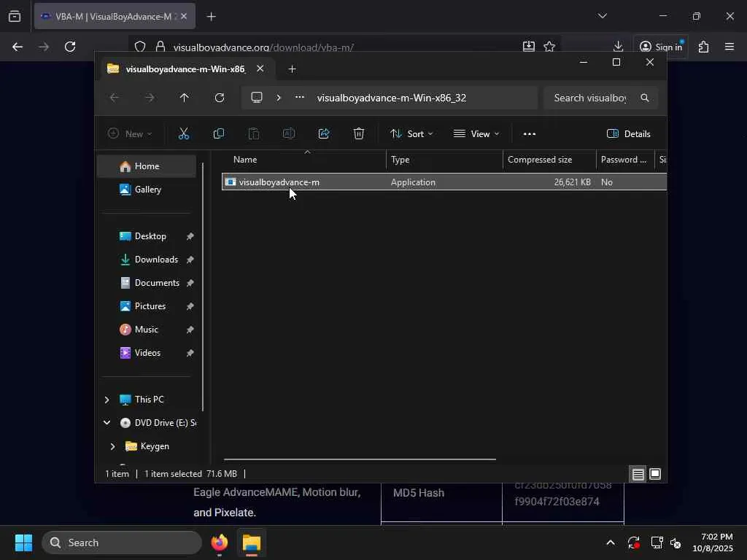
Task: Click the horizontal scrollbar in file list
Action: tap(360, 459)
